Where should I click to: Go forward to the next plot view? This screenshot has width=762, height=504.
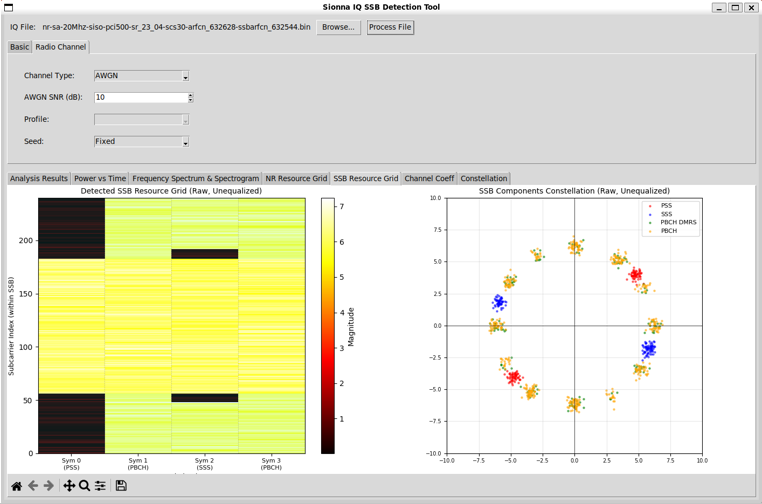pyautogui.click(x=48, y=486)
